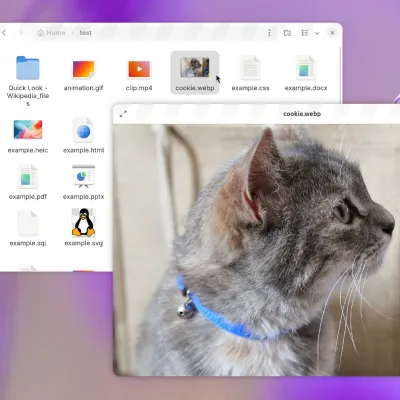The image size is (400, 400).
Task: Expand the preview window to fullscreen
Action: [x=123, y=114]
